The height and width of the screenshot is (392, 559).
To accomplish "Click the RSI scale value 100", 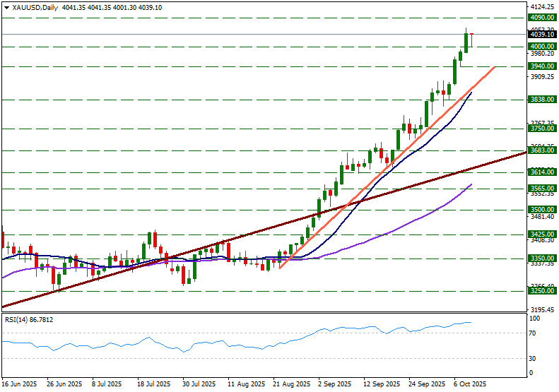I will pos(535,319).
